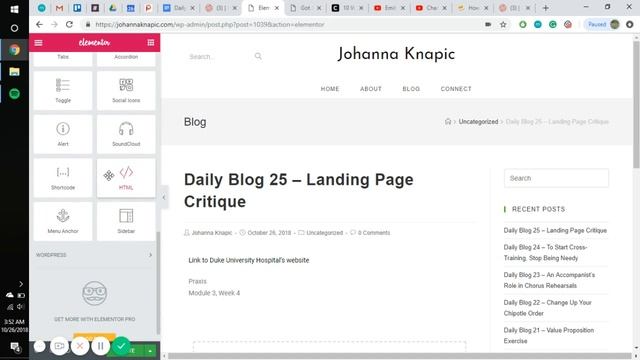Open Spotify from the taskbar

[x=14, y=94]
